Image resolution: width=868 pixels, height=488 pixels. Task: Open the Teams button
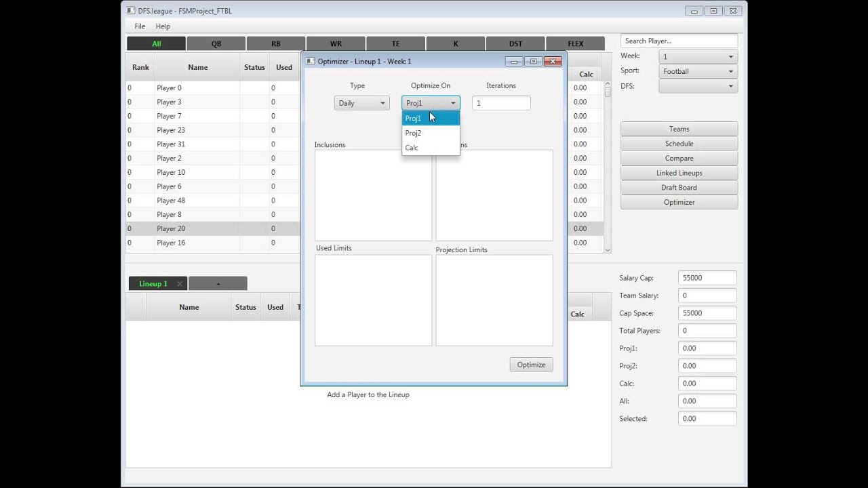coord(679,129)
